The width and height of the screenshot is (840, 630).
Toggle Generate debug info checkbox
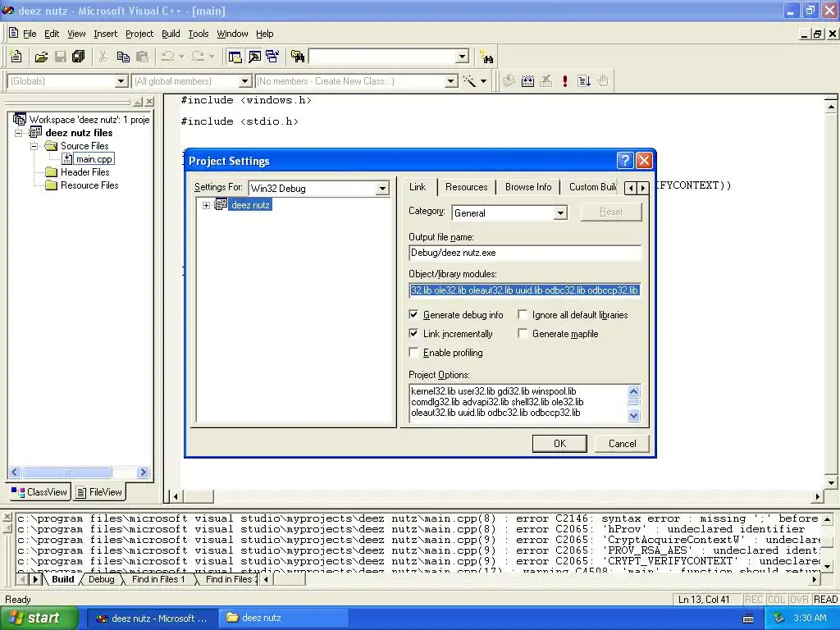point(413,314)
